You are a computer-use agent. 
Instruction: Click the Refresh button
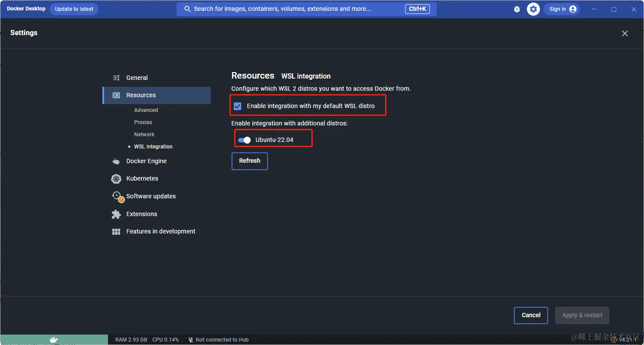point(250,161)
